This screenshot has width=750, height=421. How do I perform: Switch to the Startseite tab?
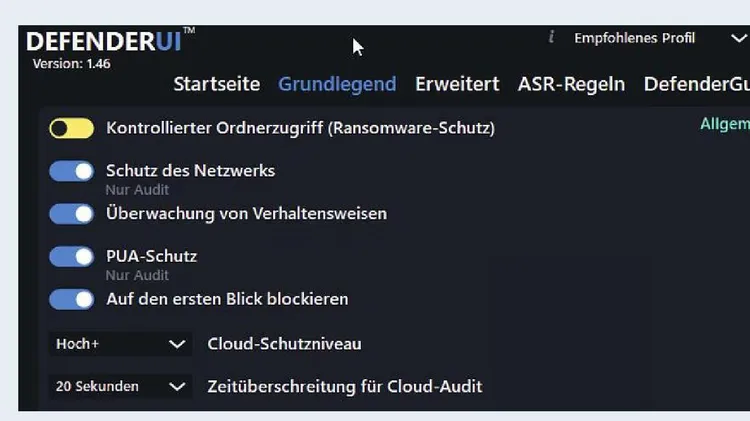(216, 84)
